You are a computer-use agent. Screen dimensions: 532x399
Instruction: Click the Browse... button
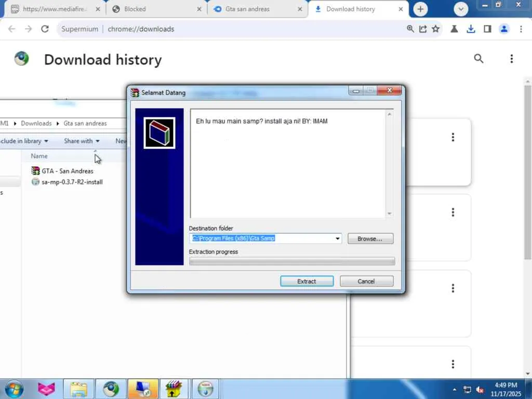point(370,238)
